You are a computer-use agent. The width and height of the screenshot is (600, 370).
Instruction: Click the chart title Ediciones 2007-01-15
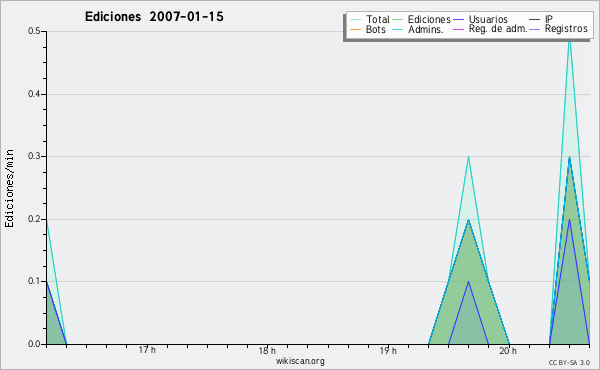tap(154, 17)
